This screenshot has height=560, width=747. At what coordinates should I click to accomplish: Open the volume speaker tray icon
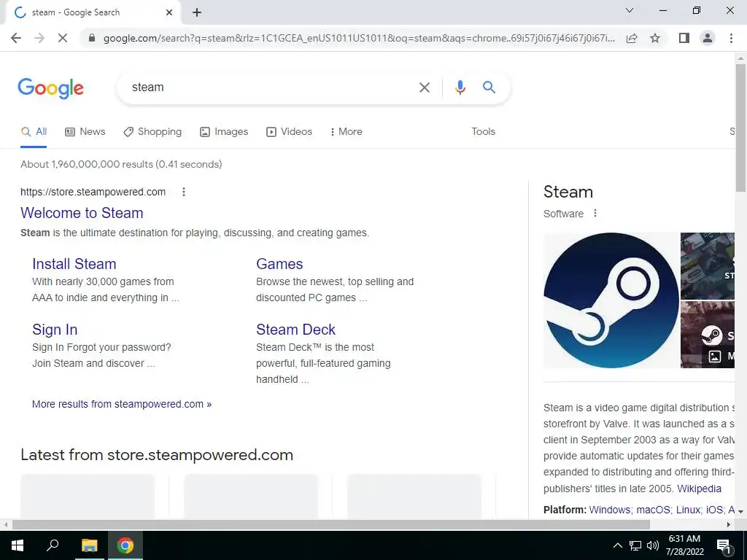tap(653, 545)
